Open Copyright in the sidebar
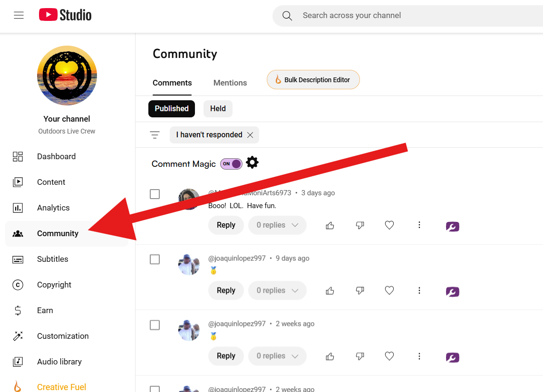543x392 pixels. [x=67, y=285]
